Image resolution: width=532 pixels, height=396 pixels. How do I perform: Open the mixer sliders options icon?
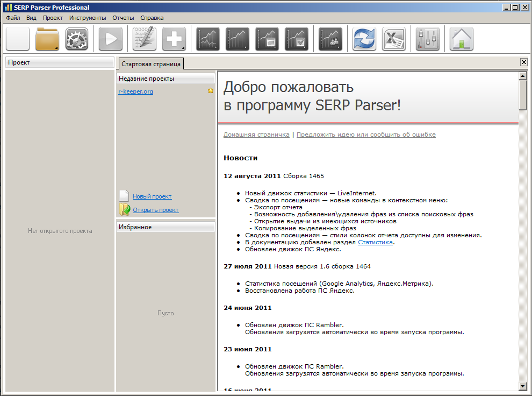(428, 39)
